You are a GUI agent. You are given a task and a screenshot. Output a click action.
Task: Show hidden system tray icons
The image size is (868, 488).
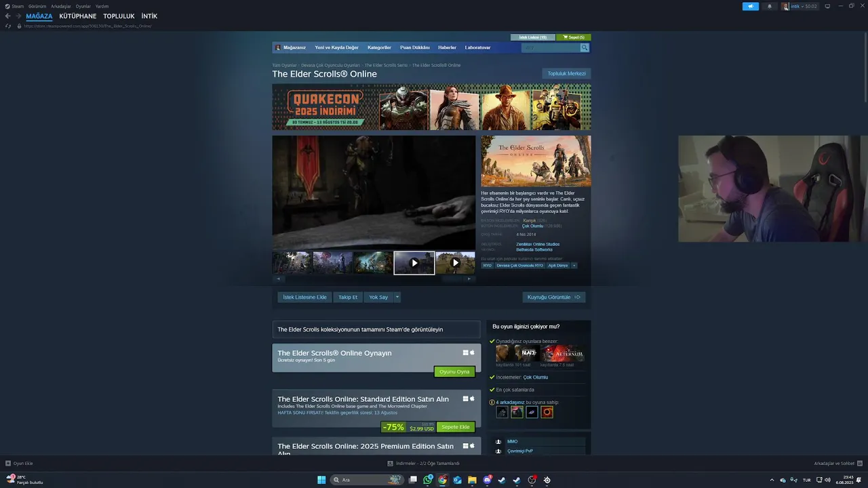pos(772,480)
